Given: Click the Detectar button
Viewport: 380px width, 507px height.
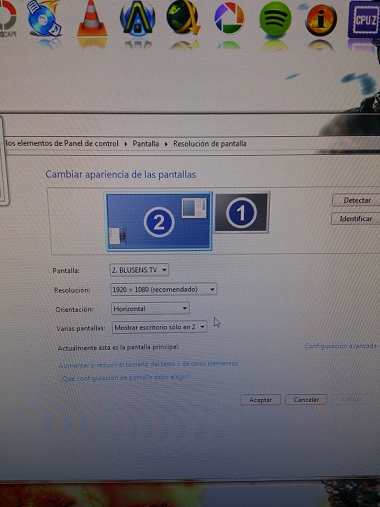Looking at the screenshot, I should click(x=357, y=200).
